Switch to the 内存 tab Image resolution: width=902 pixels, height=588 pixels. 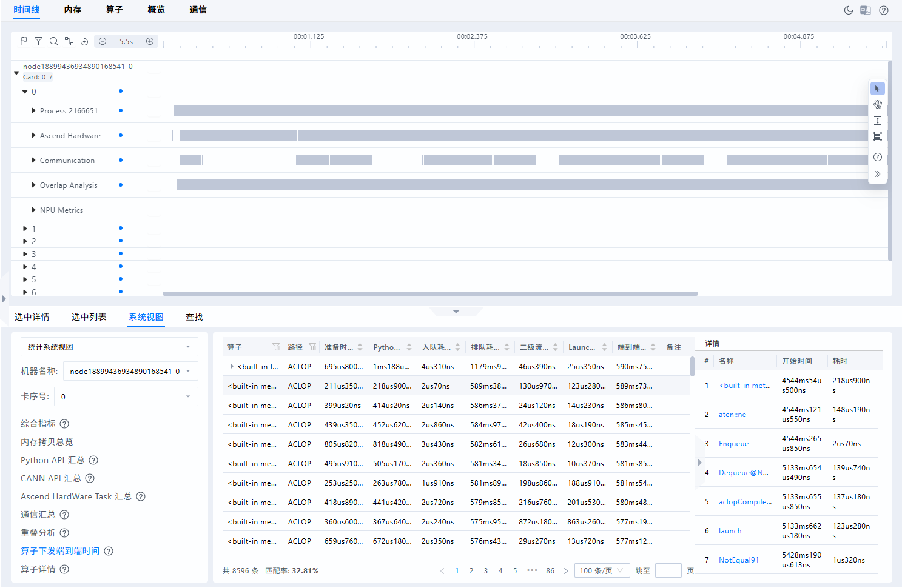73,10
